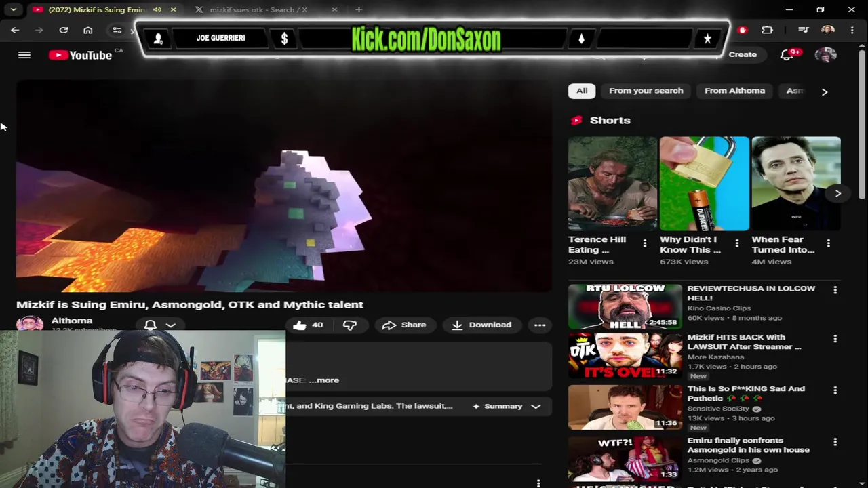Screen dimensions: 868x488
Task: Open the Terence Hill Eating short thumbnail
Action: [612, 184]
